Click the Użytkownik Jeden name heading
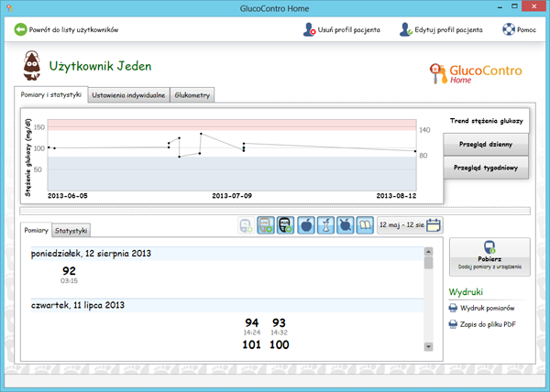Image resolution: width=550 pixels, height=392 pixels. point(100,66)
